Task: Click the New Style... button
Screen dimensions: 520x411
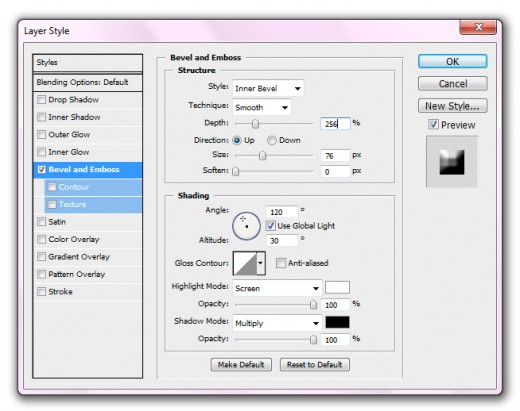Action: (x=452, y=106)
